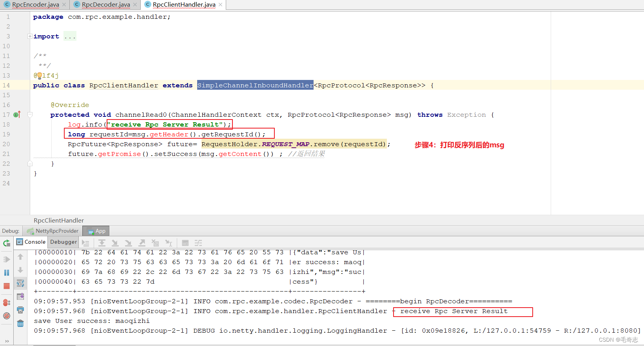Toggle Soft-Wrap in console

[20, 283]
